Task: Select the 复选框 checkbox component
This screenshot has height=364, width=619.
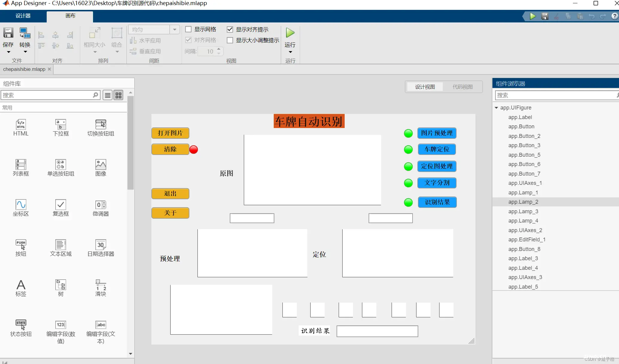Action: (x=61, y=208)
